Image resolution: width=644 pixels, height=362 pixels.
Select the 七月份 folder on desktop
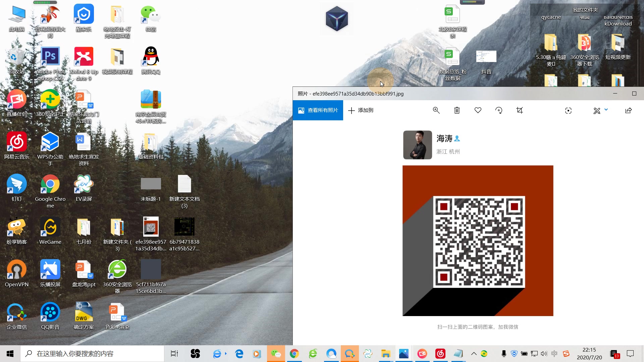(x=84, y=231)
